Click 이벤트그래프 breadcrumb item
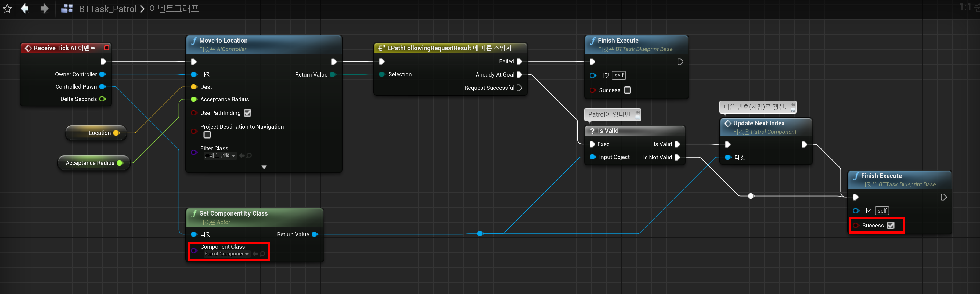Image resolution: width=980 pixels, height=294 pixels. (174, 8)
